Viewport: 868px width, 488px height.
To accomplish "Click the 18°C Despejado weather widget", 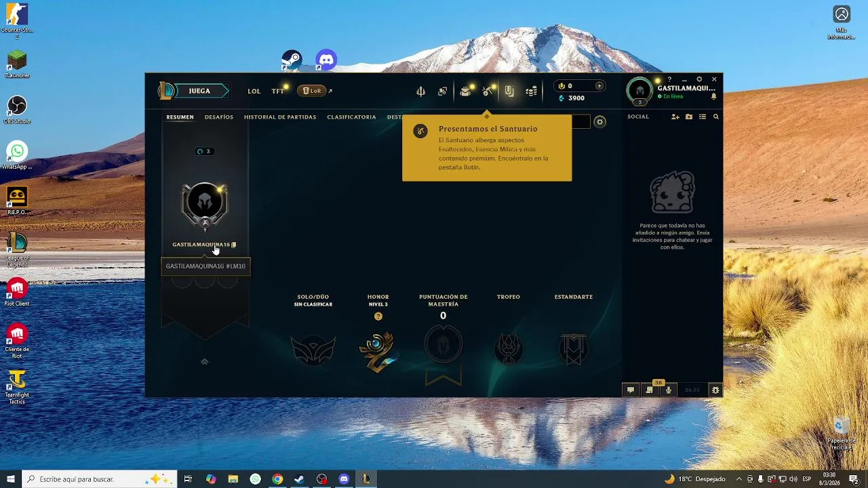I will (x=695, y=479).
